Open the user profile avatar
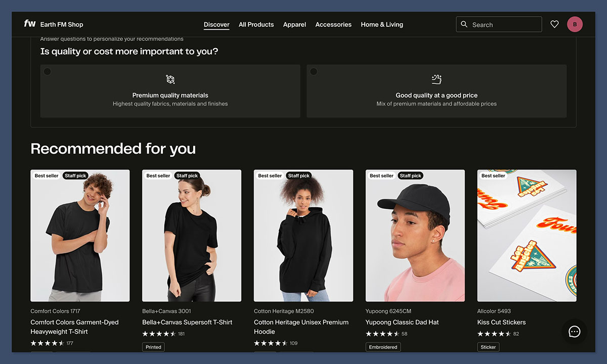Image resolution: width=607 pixels, height=364 pixels. (x=575, y=24)
